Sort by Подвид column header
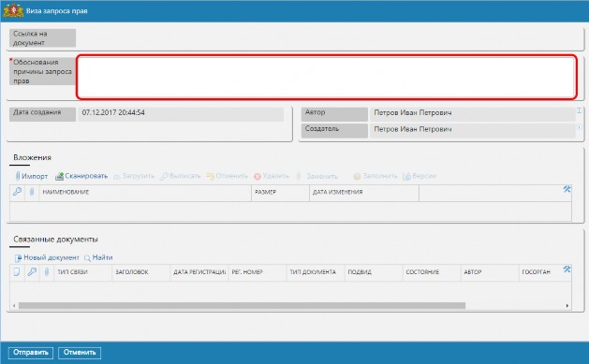Viewport: 589px width, 364px height. tap(374, 272)
